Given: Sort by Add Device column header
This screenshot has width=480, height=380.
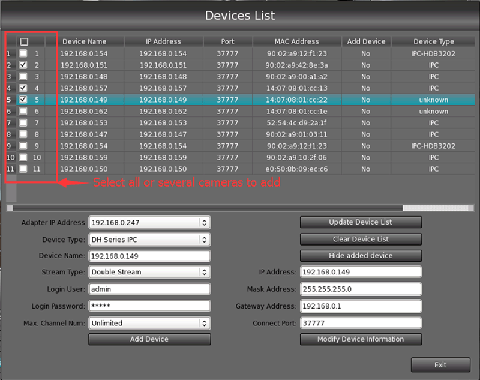Looking at the screenshot, I should pos(366,41).
